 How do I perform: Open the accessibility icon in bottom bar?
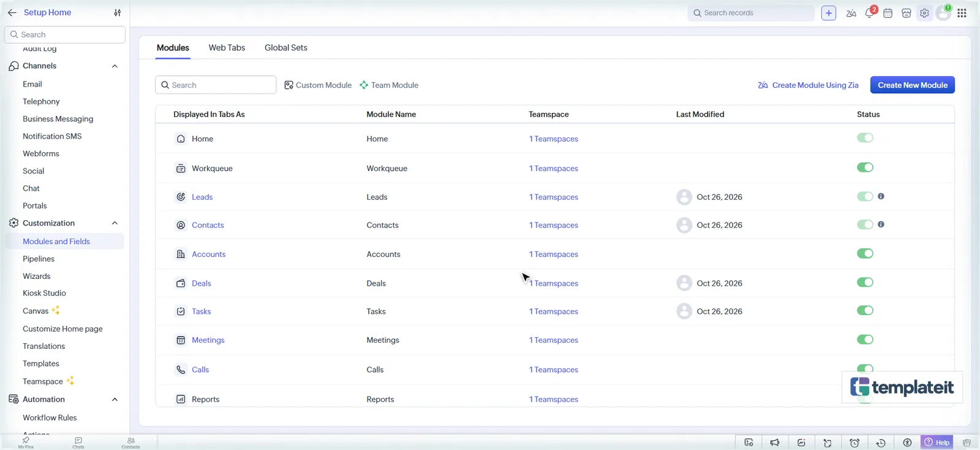[907, 443]
